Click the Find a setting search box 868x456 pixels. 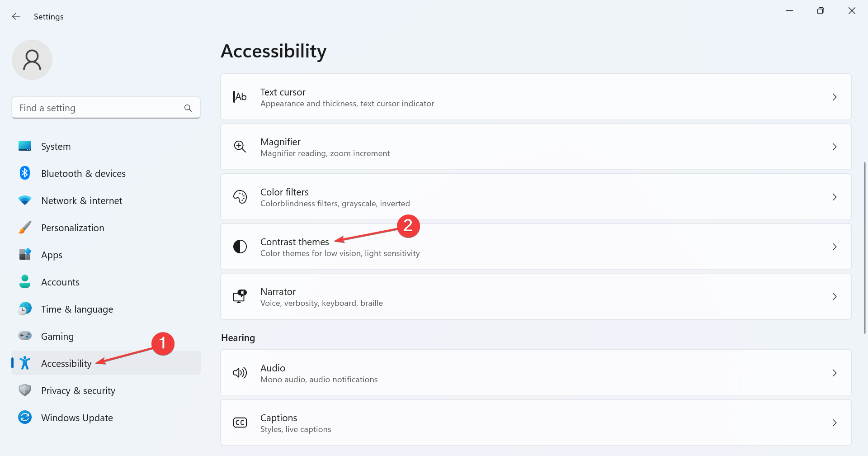(106, 108)
